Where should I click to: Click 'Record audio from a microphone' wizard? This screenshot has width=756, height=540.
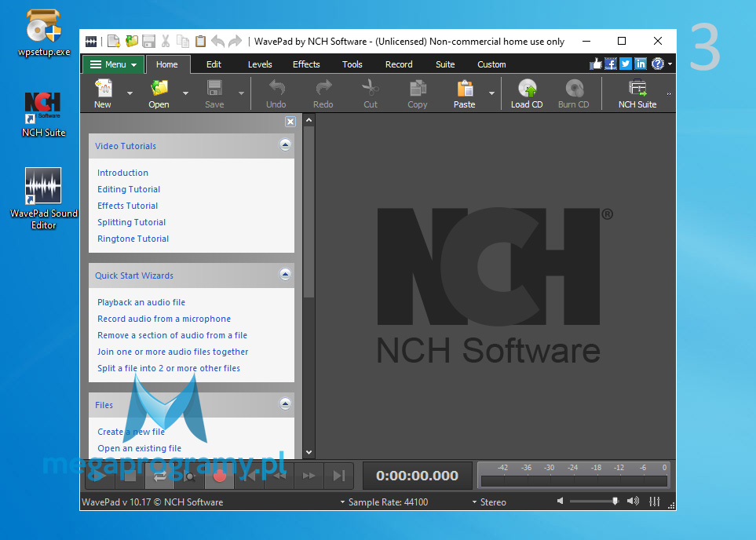pos(164,319)
